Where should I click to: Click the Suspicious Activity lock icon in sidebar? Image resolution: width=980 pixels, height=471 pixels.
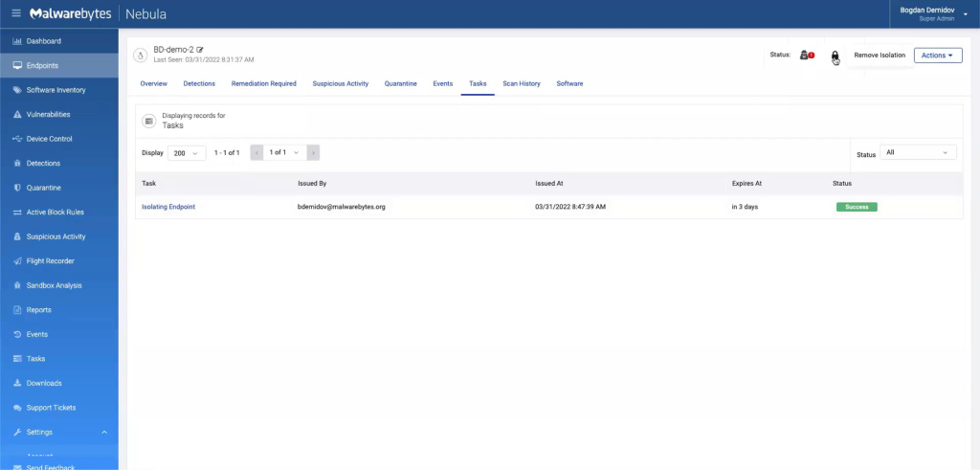point(17,236)
